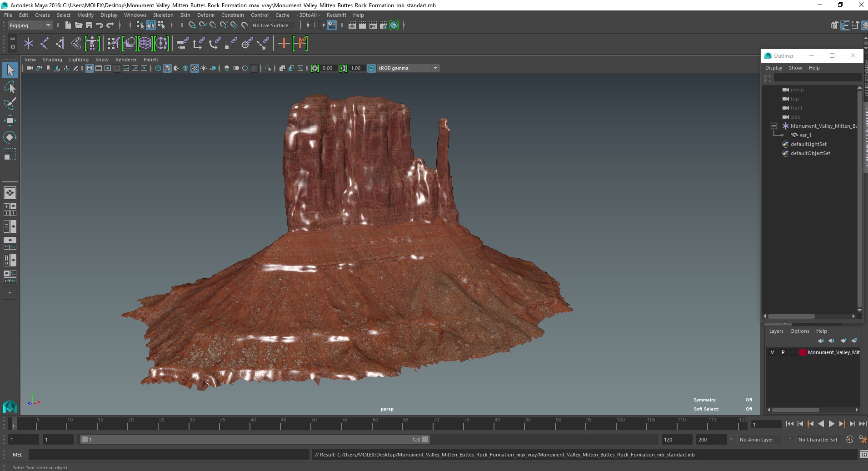Viewport: 868px width, 471px height.
Task: Open the Rigging menu set dropdown
Action: [30, 25]
